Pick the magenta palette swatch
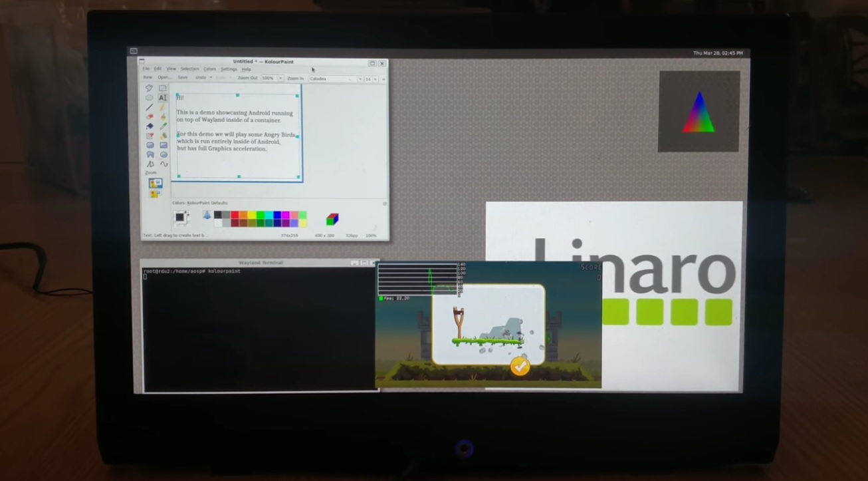This screenshot has height=481, width=868. pos(285,215)
